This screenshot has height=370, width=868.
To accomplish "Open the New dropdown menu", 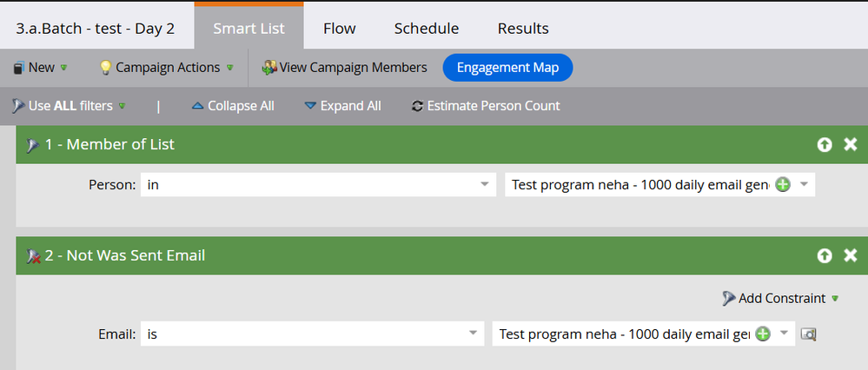I will tap(40, 68).
